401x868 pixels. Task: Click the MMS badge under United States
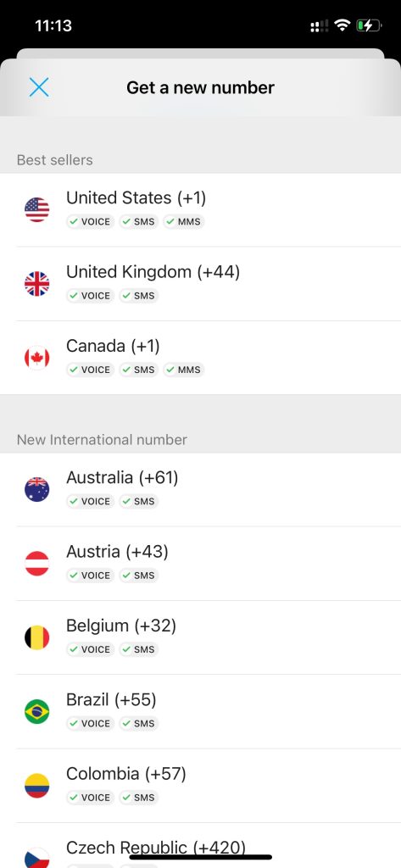point(184,222)
